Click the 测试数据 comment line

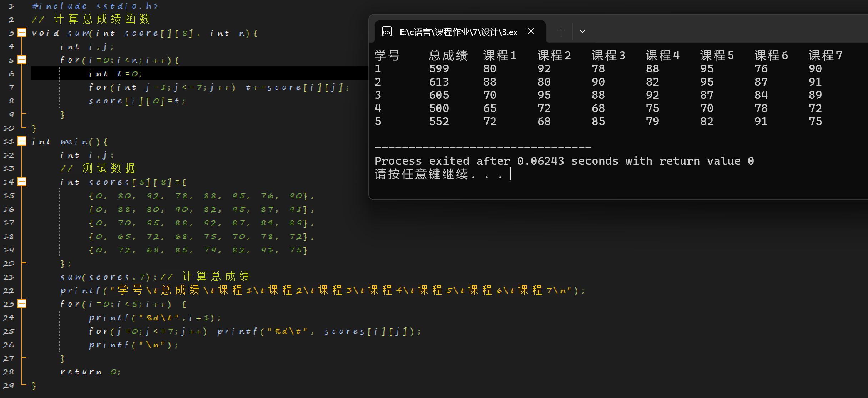point(98,168)
